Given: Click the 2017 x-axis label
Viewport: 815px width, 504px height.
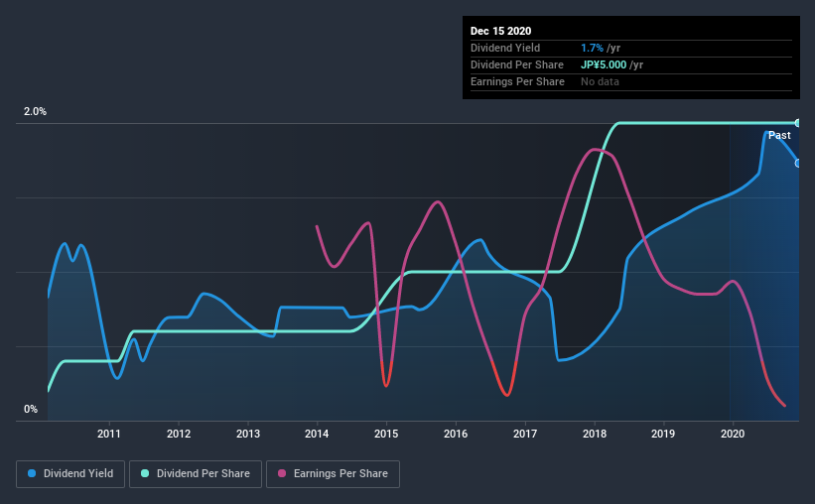Looking at the screenshot, I should click(x=525, y=434).
